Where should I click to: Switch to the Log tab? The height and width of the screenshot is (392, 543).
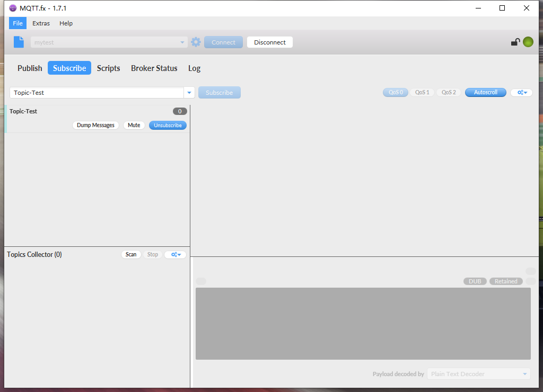[194, 68]
